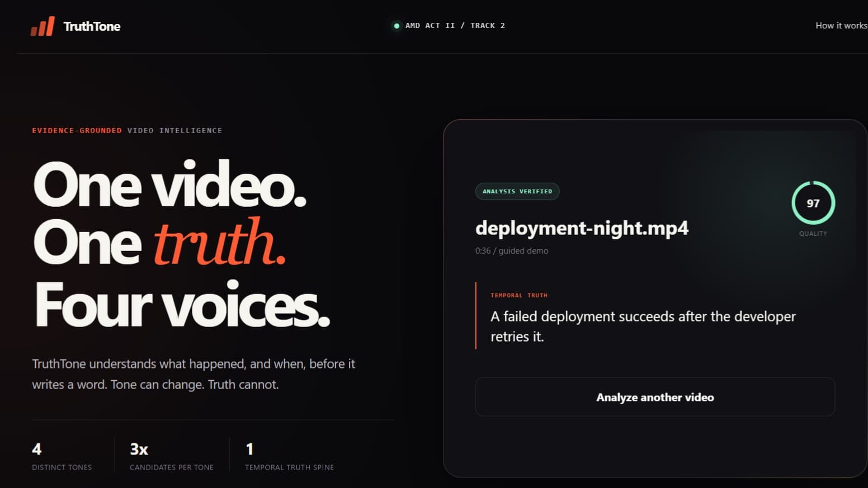Screen dimensions: 868x488
Task: Click the failed deployment succeeds summary text
Action: (643, 326)
